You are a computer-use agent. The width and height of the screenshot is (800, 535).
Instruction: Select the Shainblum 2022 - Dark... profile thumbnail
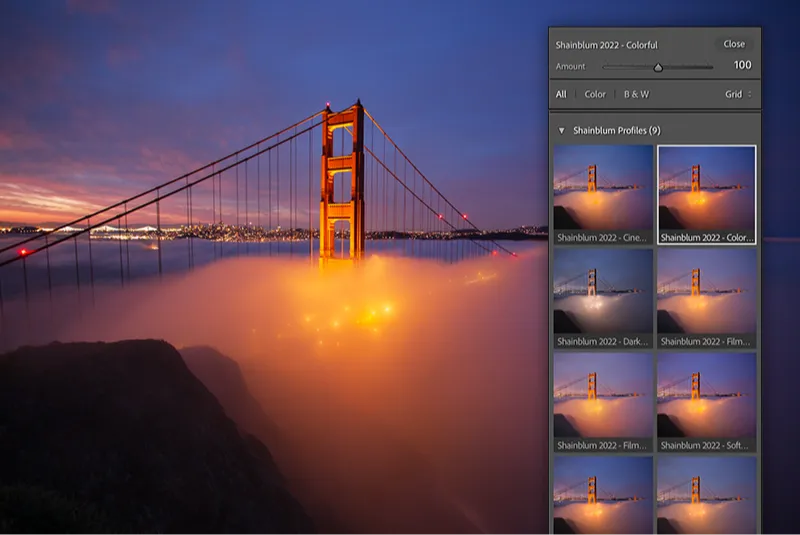603,298
